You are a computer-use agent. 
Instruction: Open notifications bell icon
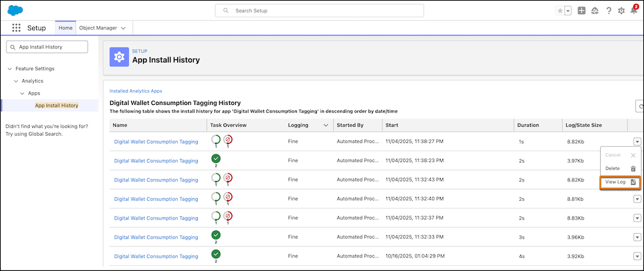[x=634, y=10]
